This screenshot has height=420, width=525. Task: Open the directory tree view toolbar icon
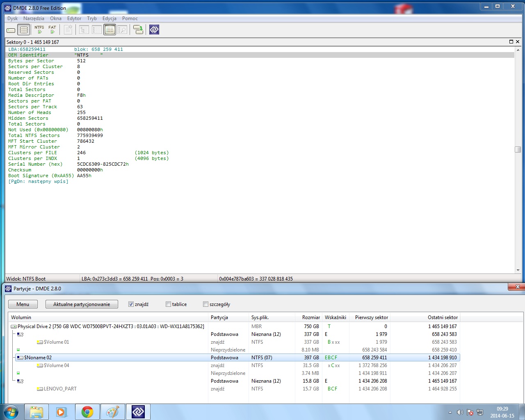[x=84, y=30]
